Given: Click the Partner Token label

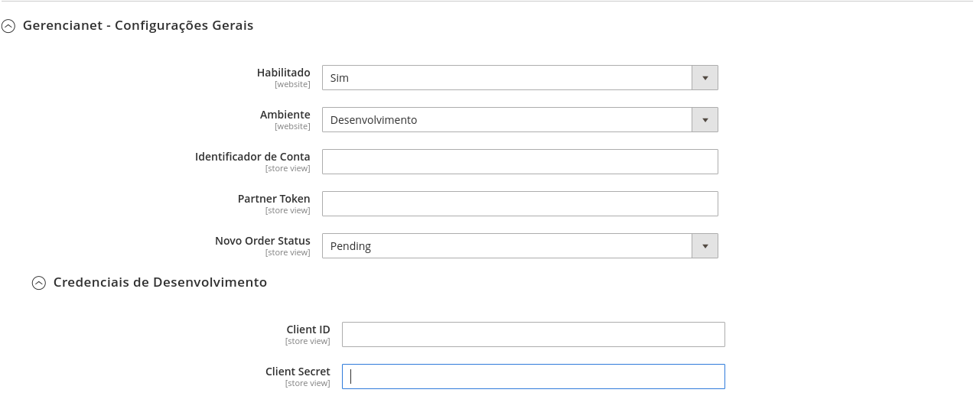Looking at the screenshot, I should pyautogui.click(x=274, y=199).
